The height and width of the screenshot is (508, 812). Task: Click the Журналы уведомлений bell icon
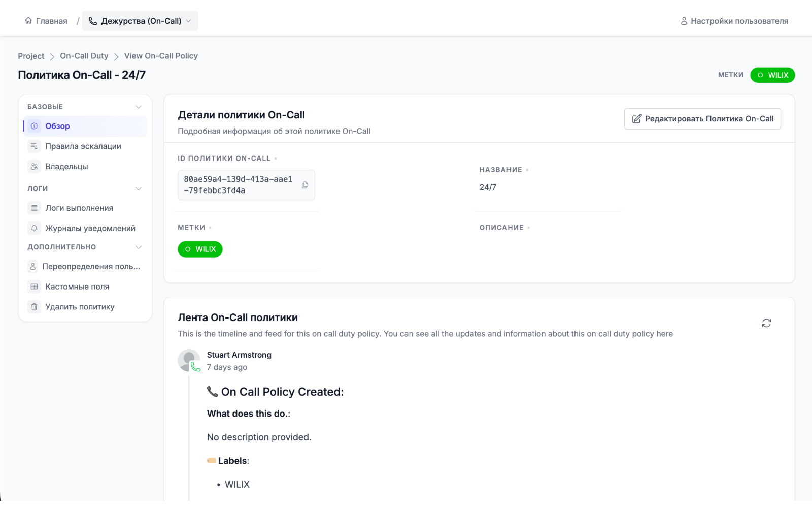tap(34, 229)
